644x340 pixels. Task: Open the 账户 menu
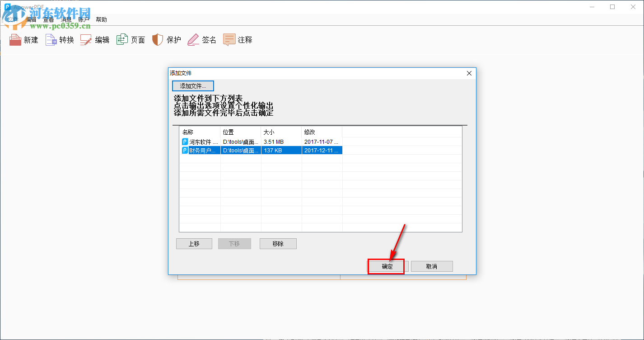84,19
